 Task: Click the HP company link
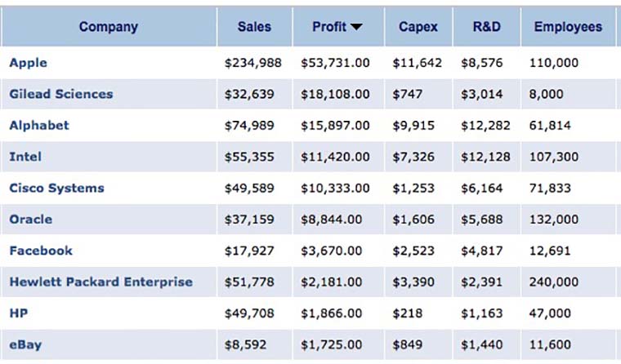(19, 313)
